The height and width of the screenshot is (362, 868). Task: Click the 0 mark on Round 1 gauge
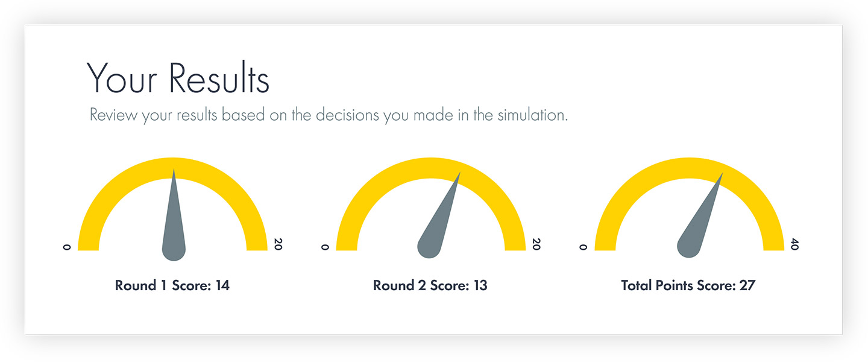pyautogui.click(x=67, y=247)
